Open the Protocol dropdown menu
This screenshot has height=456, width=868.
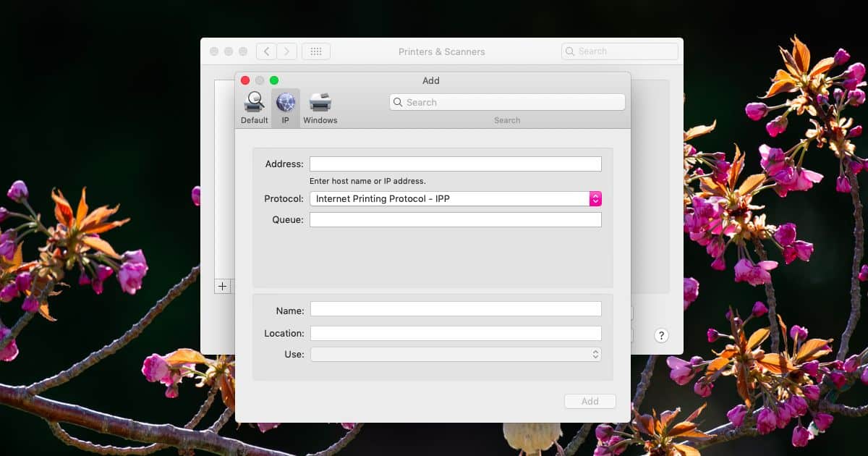[456, 198]
